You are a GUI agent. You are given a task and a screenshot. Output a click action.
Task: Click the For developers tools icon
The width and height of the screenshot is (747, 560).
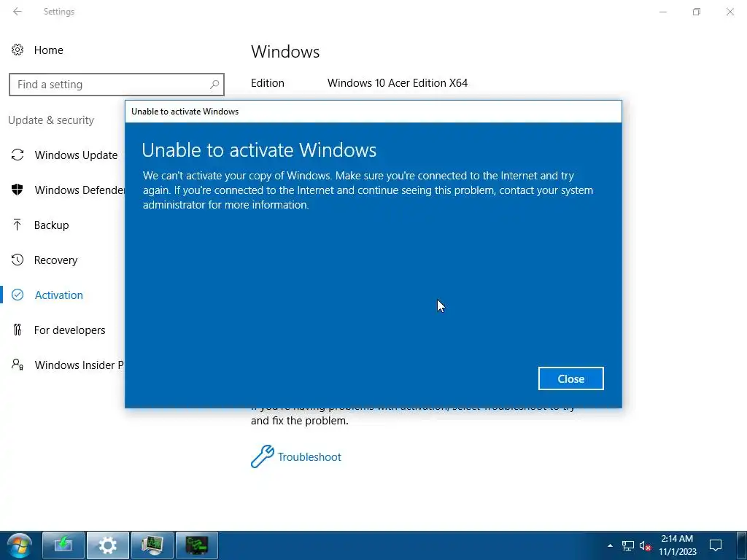pyautogui.click(x=18, y=330)
